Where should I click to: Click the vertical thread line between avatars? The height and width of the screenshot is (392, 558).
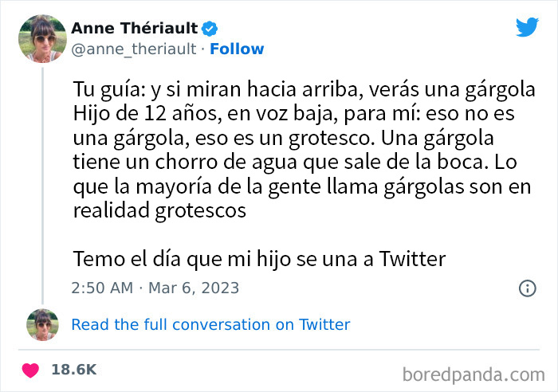coord(42,183)
